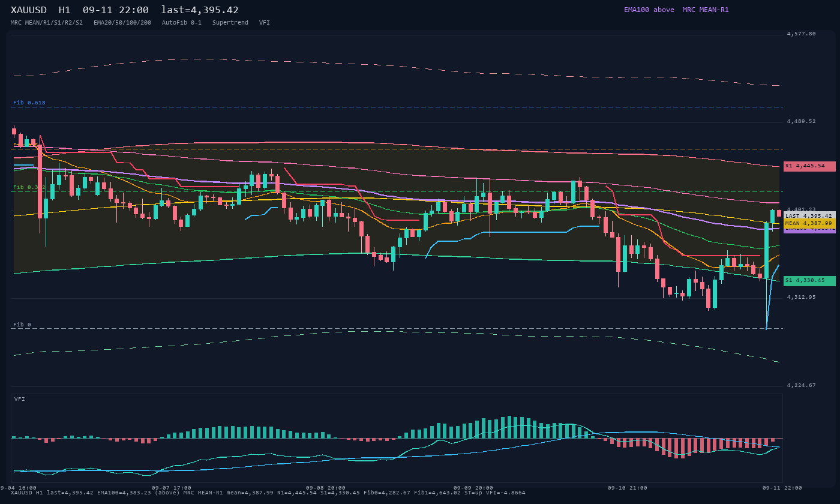Click the 4,224.67 price axis label
Image resolution: width=840 pixels, height=504 pixels.
coord(802,386)
